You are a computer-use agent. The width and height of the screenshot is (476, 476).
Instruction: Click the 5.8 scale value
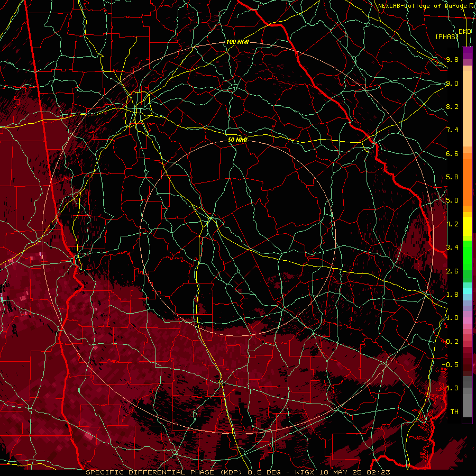coord(452,177)
